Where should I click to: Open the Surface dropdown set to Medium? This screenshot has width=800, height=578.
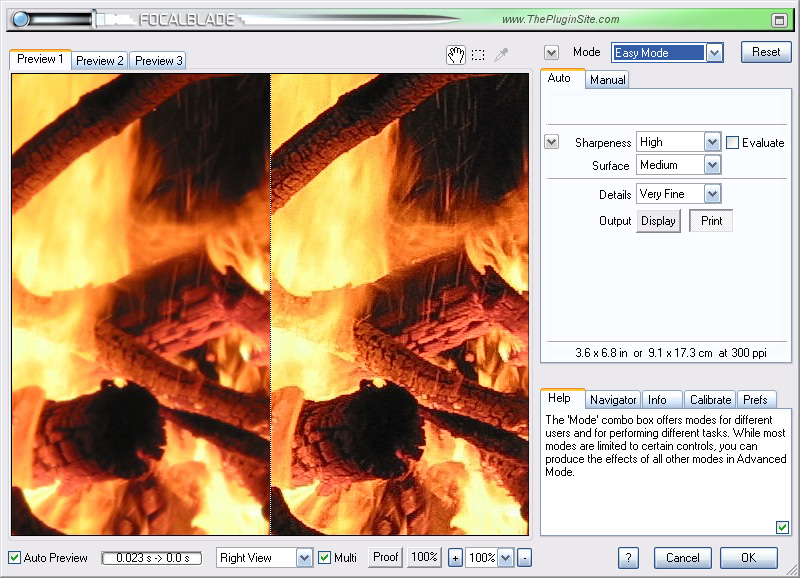(678, 165)
